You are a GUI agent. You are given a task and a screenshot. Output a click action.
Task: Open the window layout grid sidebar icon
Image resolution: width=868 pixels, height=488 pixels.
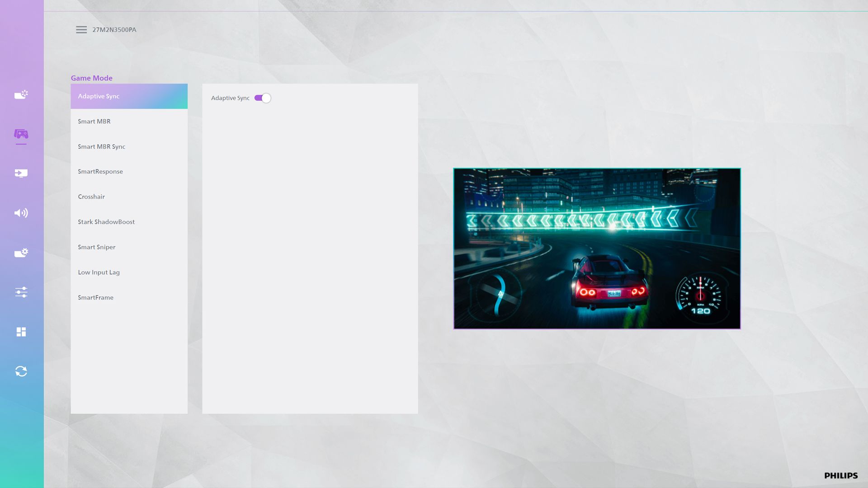[x=21, y=332]
